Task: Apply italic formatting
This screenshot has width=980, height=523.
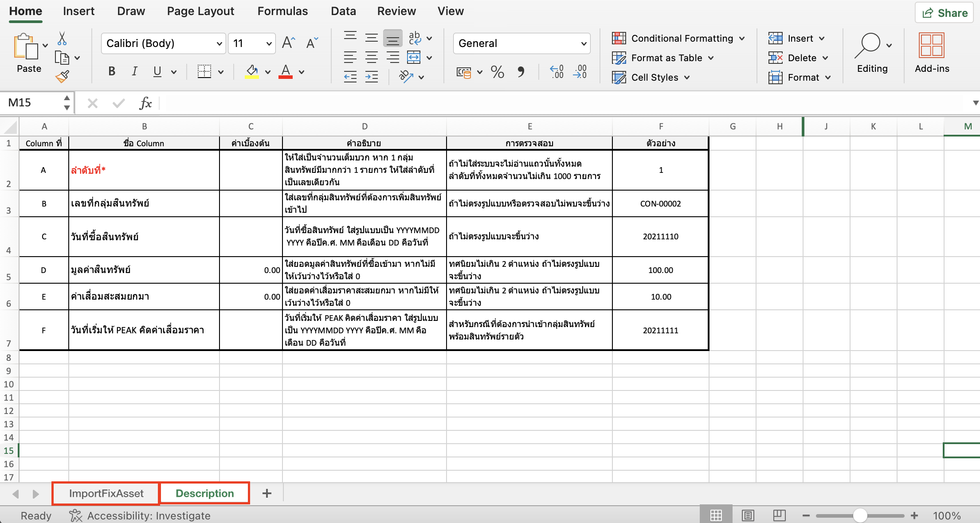Action: (134, 71)
